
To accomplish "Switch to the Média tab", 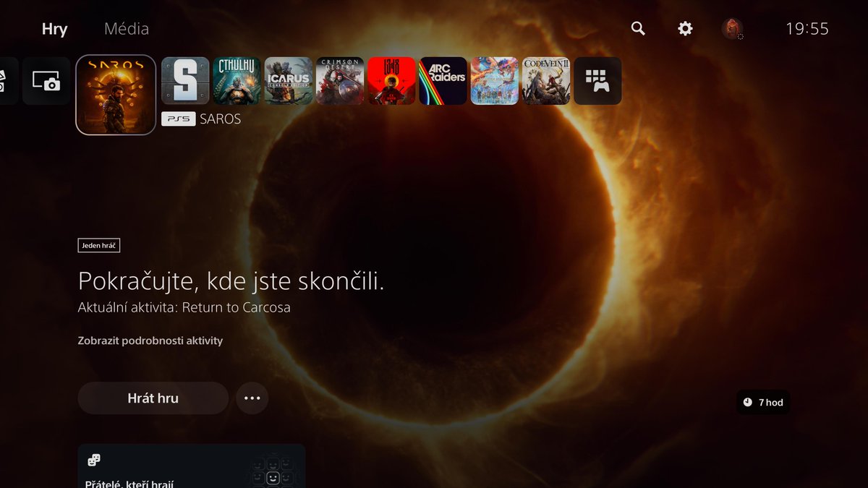I will pyautogui.click(x=127, y=30).
